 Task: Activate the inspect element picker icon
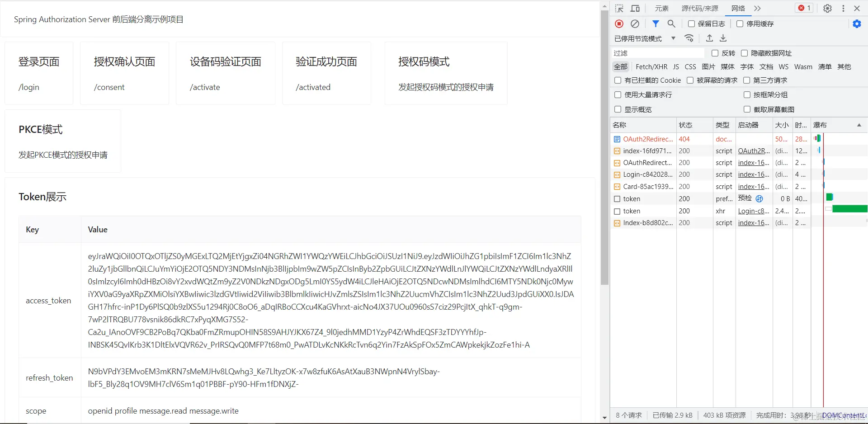[x=619, y=9]
